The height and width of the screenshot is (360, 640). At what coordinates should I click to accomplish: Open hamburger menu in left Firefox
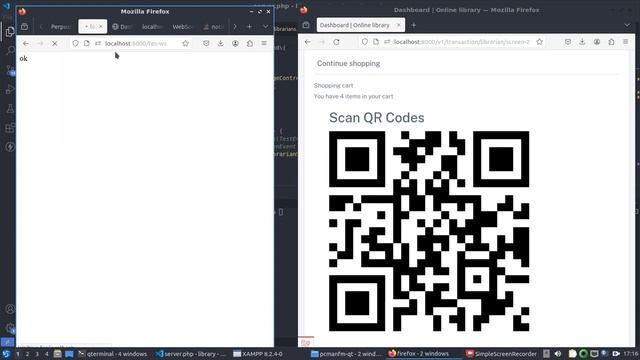tap(264, 43)
